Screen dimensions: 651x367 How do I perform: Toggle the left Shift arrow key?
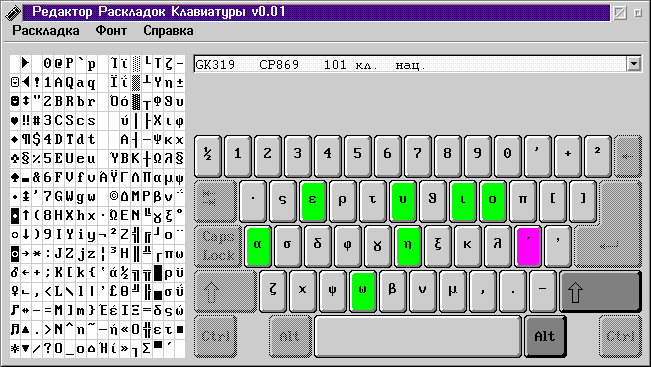point(225,292)
